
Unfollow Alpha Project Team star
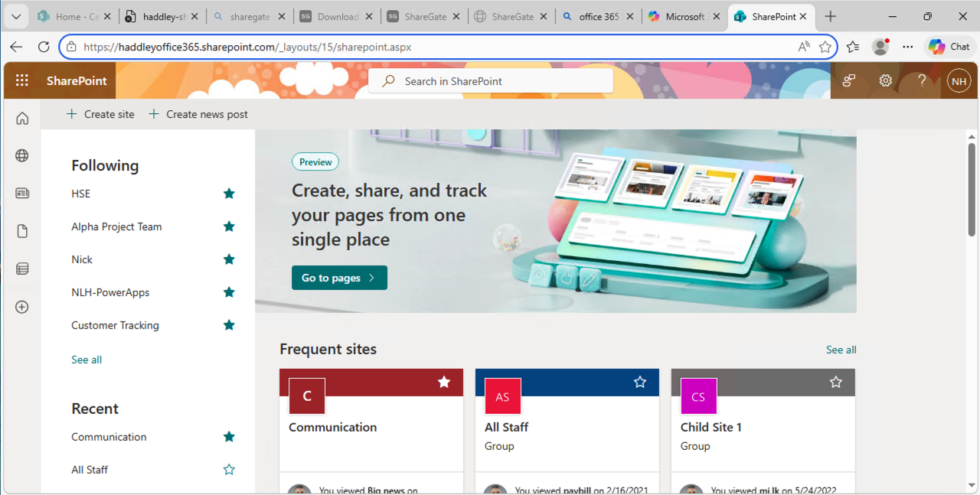point(229,226)
